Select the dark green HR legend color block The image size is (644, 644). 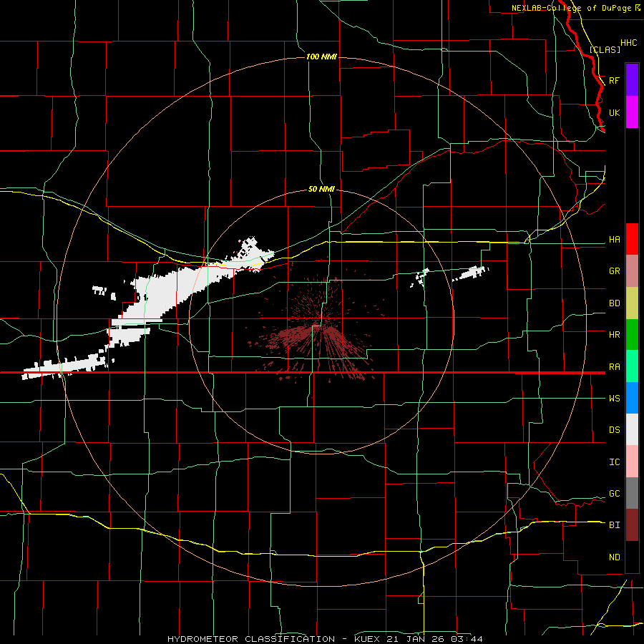[x=632, y=335]
